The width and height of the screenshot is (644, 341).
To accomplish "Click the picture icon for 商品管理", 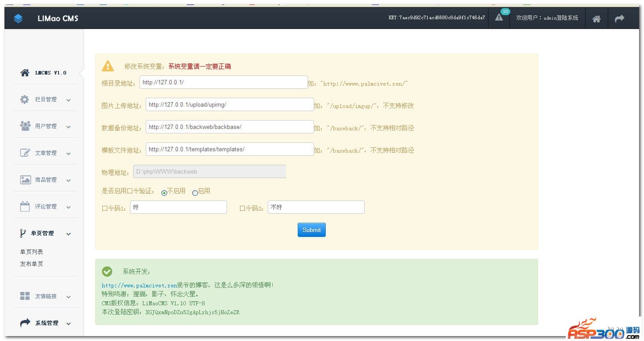I will [x=25, y=179].
